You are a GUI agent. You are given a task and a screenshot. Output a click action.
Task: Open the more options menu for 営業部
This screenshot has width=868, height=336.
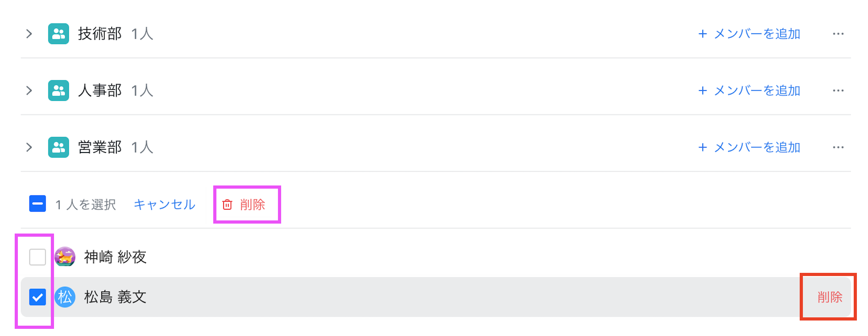[x=838, y=147]
